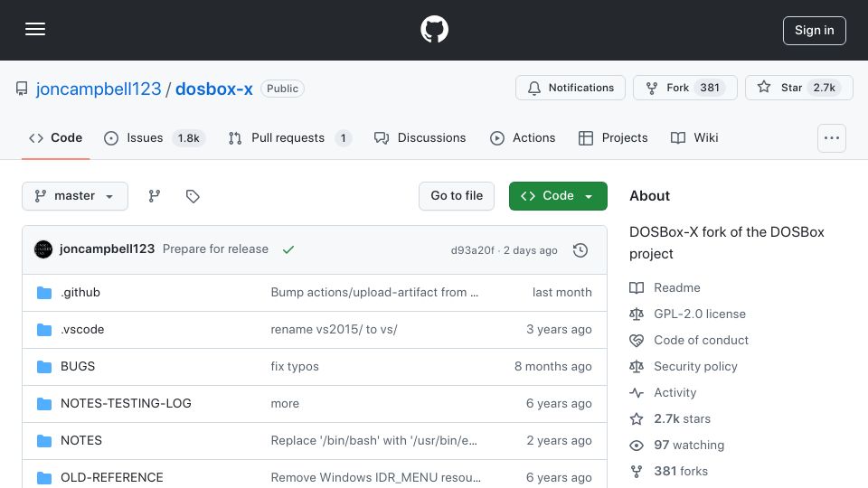The height and width of the screenshot is (488, 868).
Task: Click the Go to file button
Action: (x=457, y=196)
